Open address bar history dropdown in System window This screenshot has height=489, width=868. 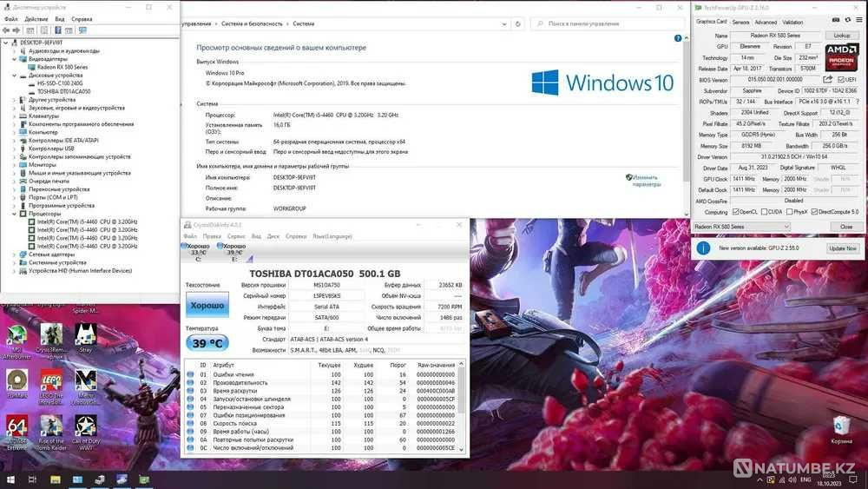click(x=503, y=23)
